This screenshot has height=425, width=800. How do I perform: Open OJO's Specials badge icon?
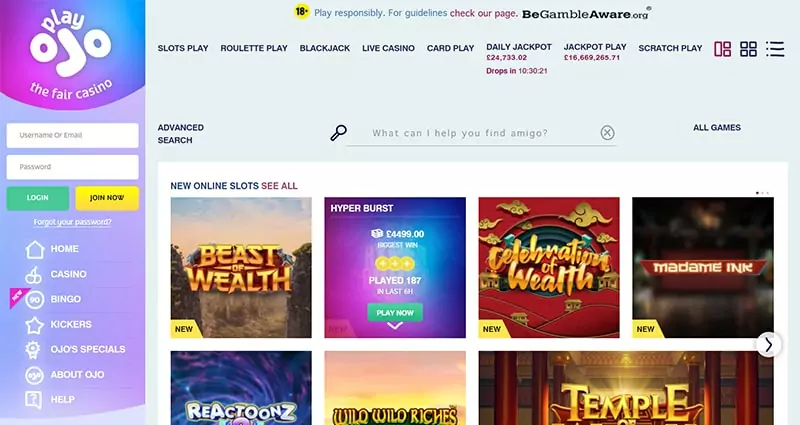(x=33, y=349)
